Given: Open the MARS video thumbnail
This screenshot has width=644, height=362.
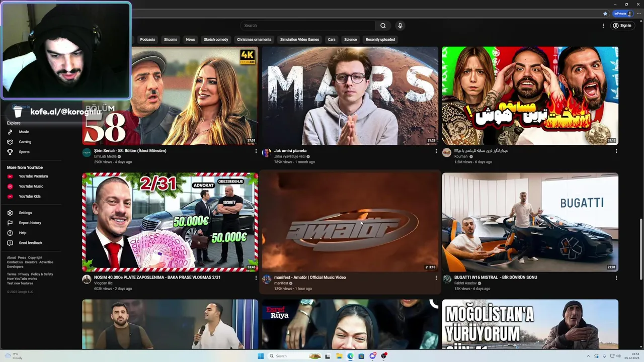Looking at the screenshot, I should click(x=350, y=96).
